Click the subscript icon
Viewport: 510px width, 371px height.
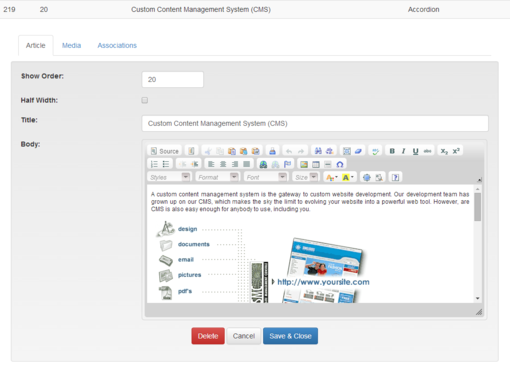(x=444, y=151)
